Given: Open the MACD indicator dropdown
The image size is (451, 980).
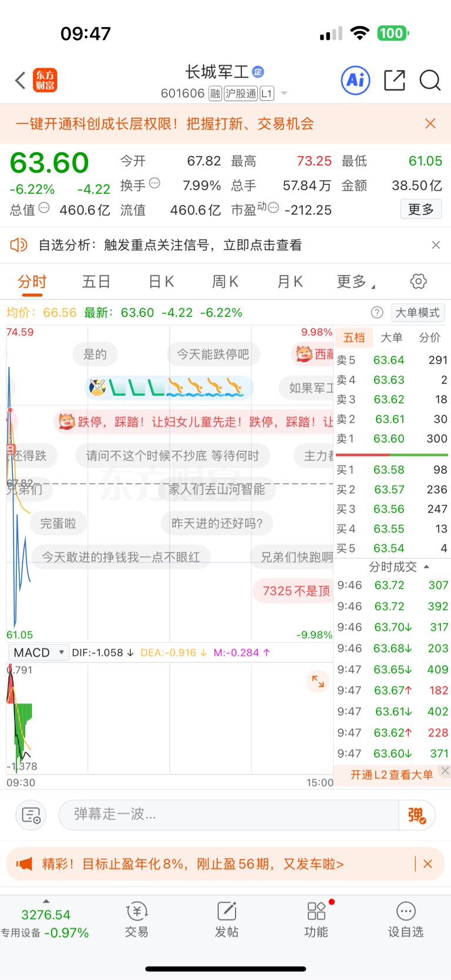Looking at the screenshot, I should pyautogui.click(x=38, y=653).
